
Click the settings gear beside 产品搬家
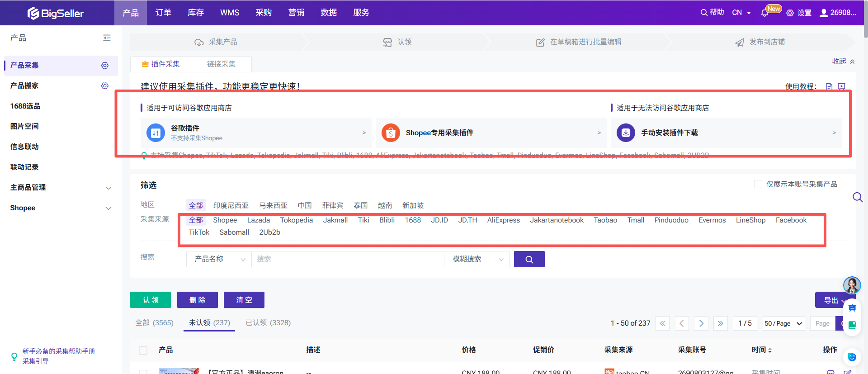[105, 86]
